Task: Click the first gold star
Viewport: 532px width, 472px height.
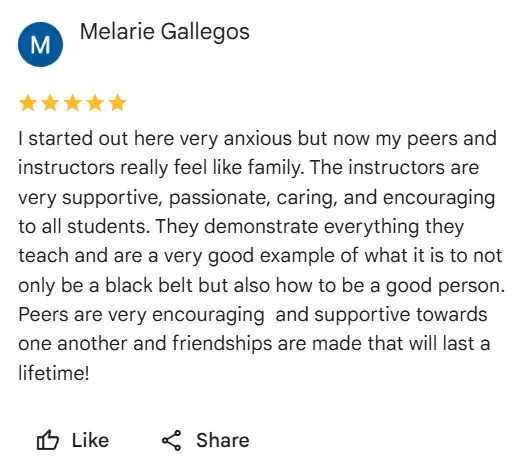Action: click(x=27, y=103)
